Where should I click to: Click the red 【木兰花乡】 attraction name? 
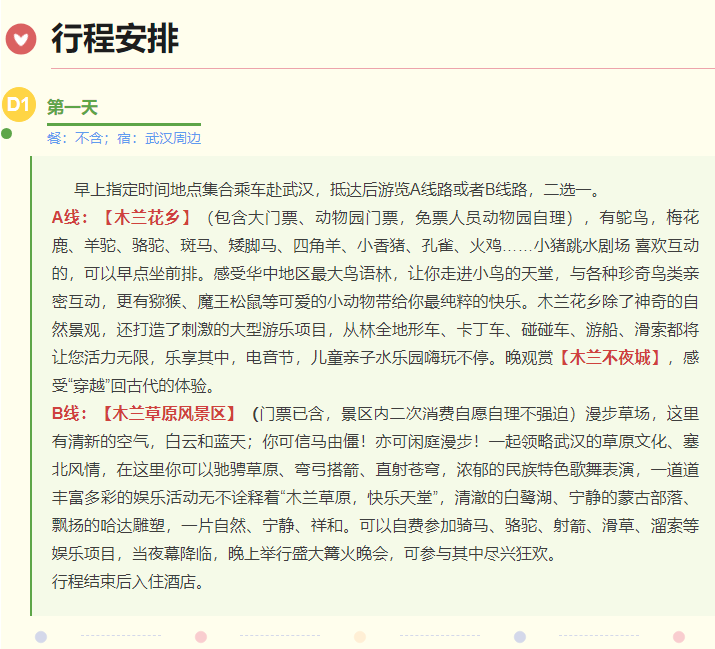pyautogui.click(x=147, y=218)
